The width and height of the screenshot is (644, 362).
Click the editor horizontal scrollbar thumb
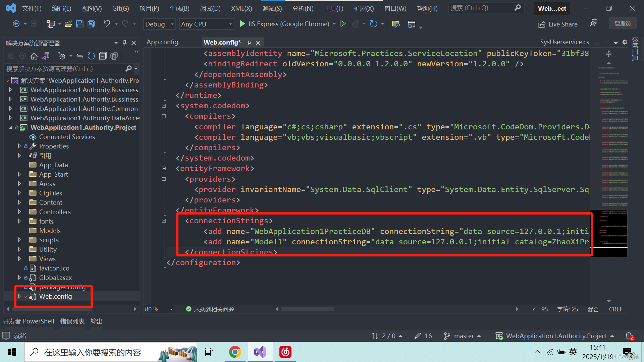point(308,309)
